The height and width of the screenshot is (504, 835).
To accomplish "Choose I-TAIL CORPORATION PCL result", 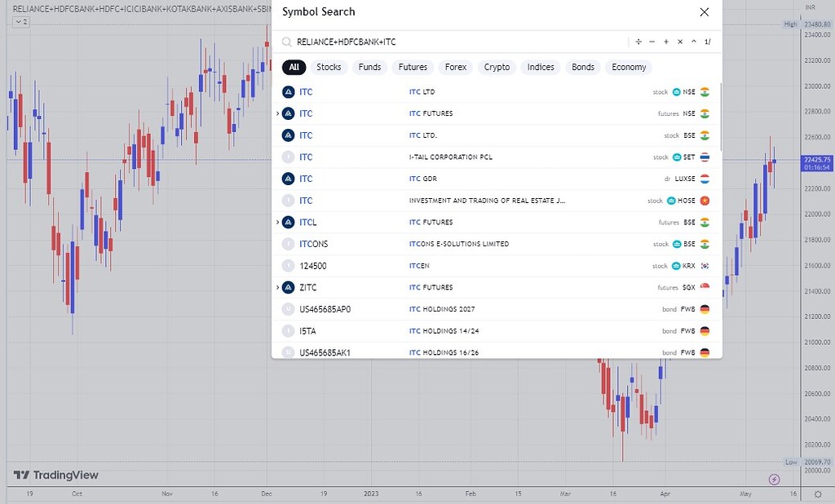I will [x=496, y=157].
